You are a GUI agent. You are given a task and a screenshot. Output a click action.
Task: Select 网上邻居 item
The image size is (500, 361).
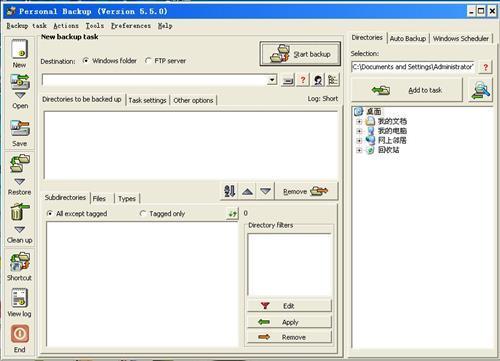(392, 140)
